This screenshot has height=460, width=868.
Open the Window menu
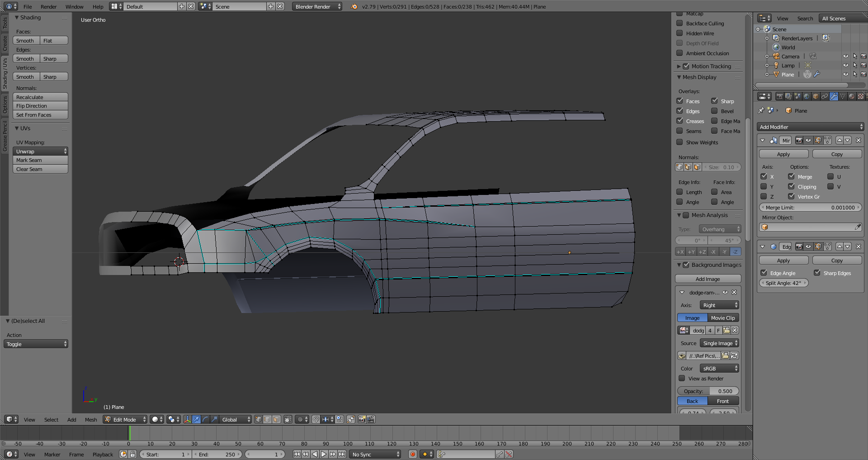74,6
